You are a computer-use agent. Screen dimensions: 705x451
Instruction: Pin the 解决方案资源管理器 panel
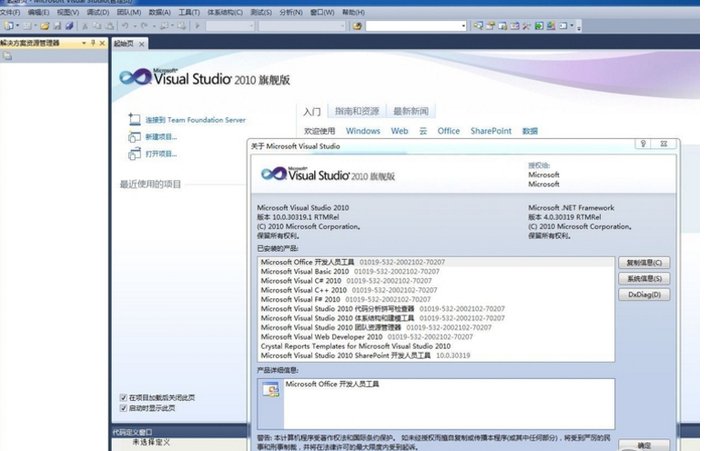93,43
